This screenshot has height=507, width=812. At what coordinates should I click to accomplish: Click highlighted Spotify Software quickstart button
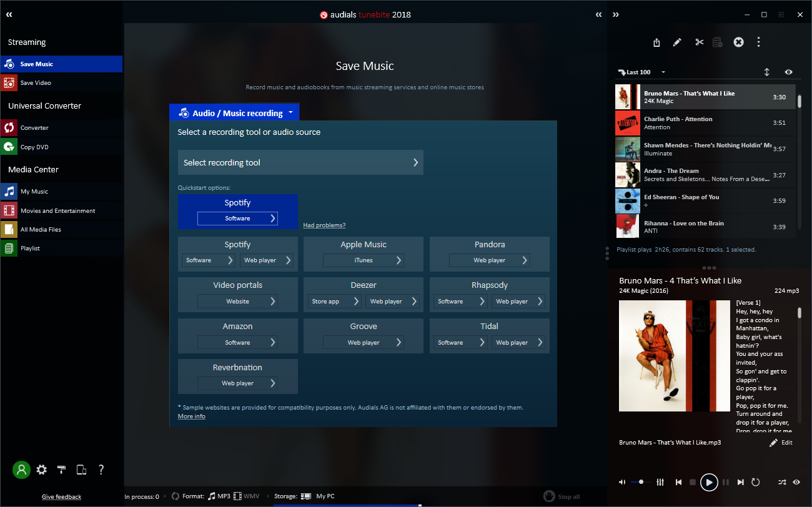click(237, 219)
